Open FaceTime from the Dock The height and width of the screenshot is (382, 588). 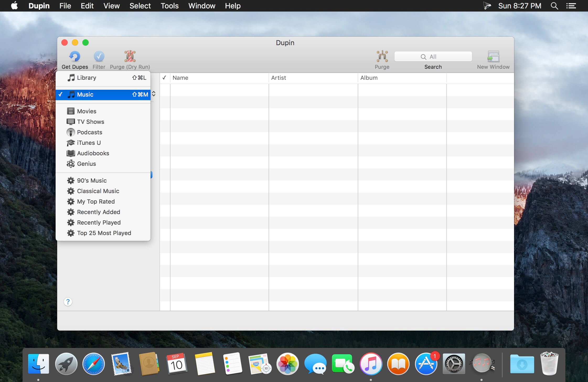(x=343, y=364)
